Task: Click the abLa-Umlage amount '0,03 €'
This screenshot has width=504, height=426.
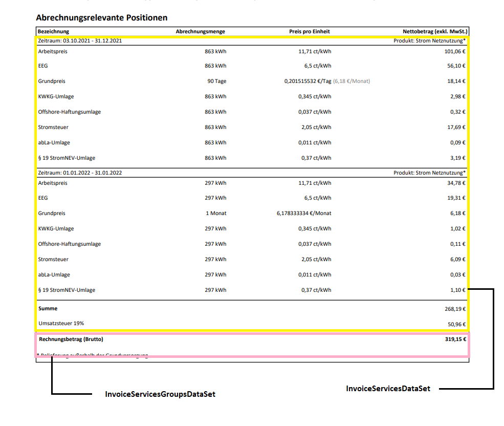Action: 458,275
